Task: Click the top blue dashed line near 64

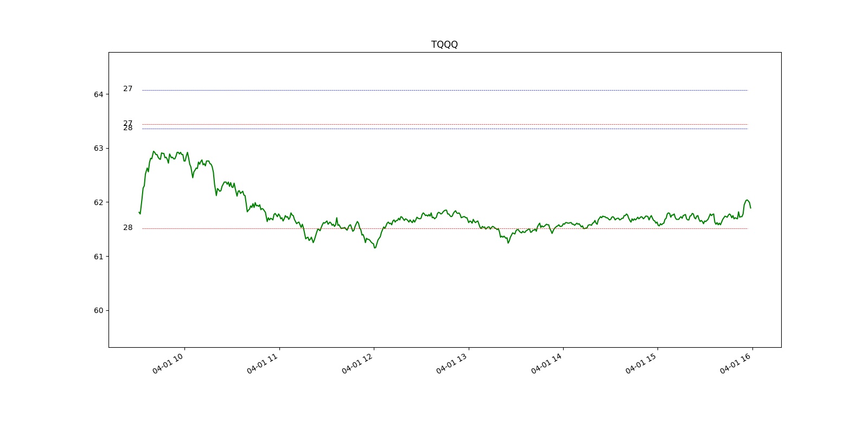Action: [x=445, y=90]
